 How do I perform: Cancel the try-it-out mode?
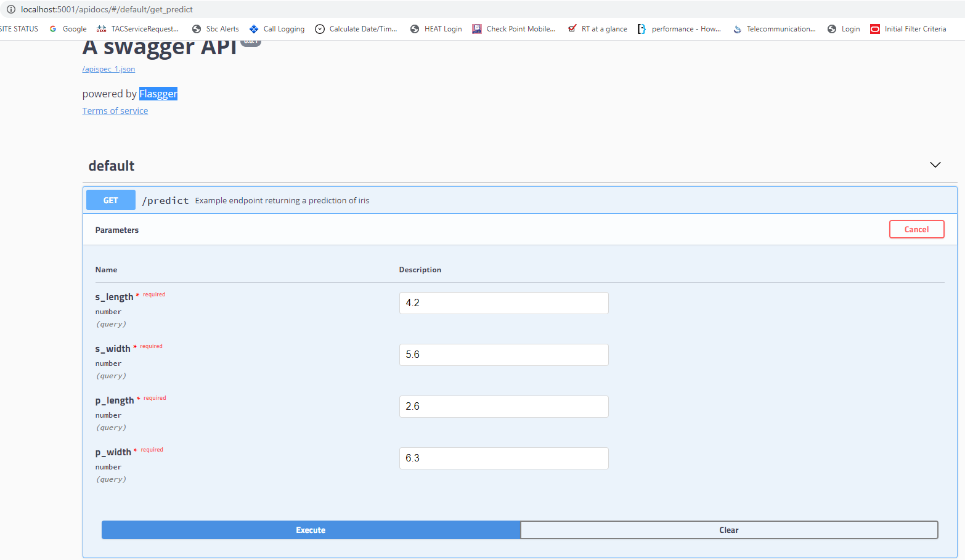[916, 229]
